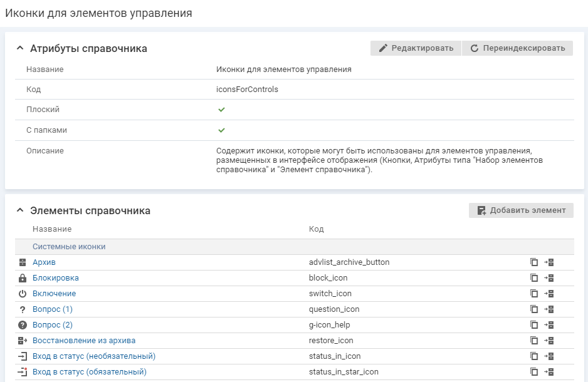Click copy icon for g-icon_help row
588x382 pixels.
(x=534, y=325)
